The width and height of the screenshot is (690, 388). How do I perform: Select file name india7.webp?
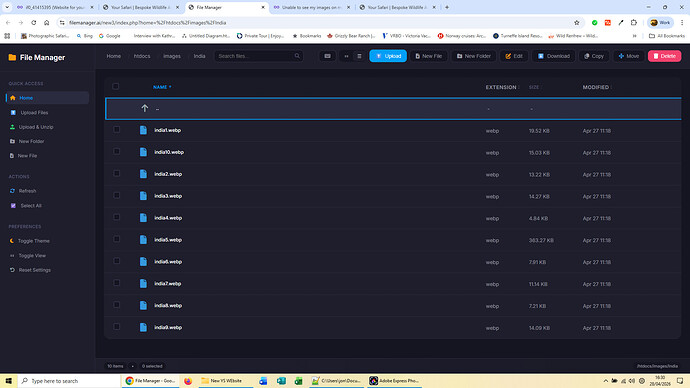tap(168, 284)
